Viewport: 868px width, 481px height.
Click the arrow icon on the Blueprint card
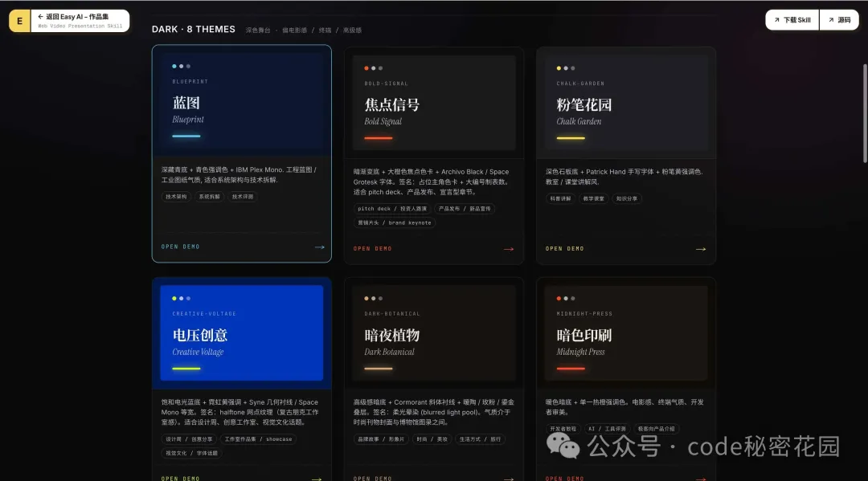[319, 247]
